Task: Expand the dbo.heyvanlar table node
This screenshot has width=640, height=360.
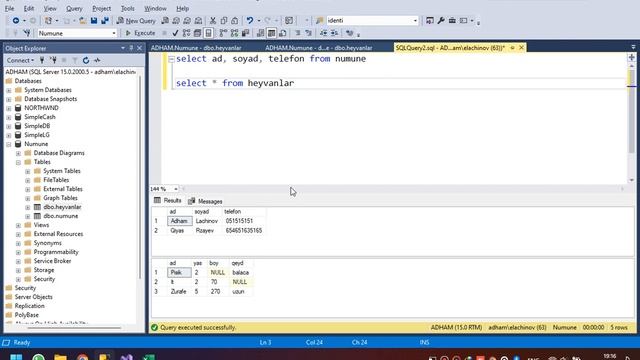Action: (x=28, y=207)
